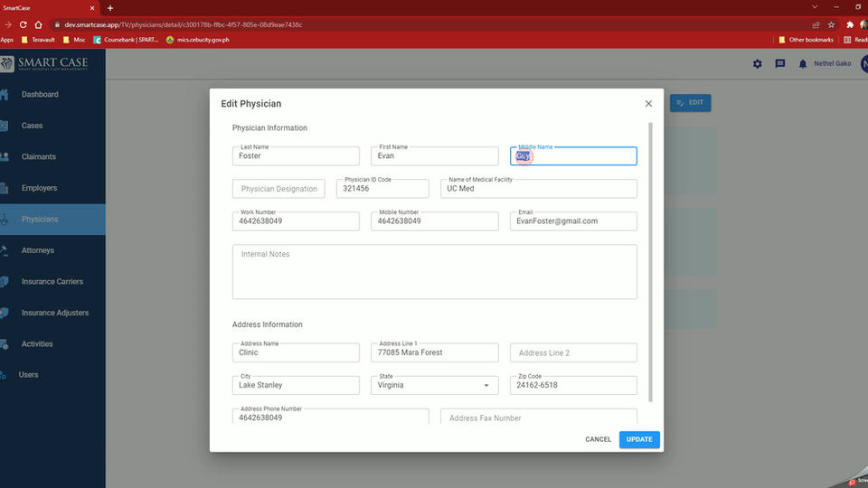This screenshot has height=488, width=868.
Task: Open Insurance Adjusters in sidebar
Action: (x=52, y=313)
